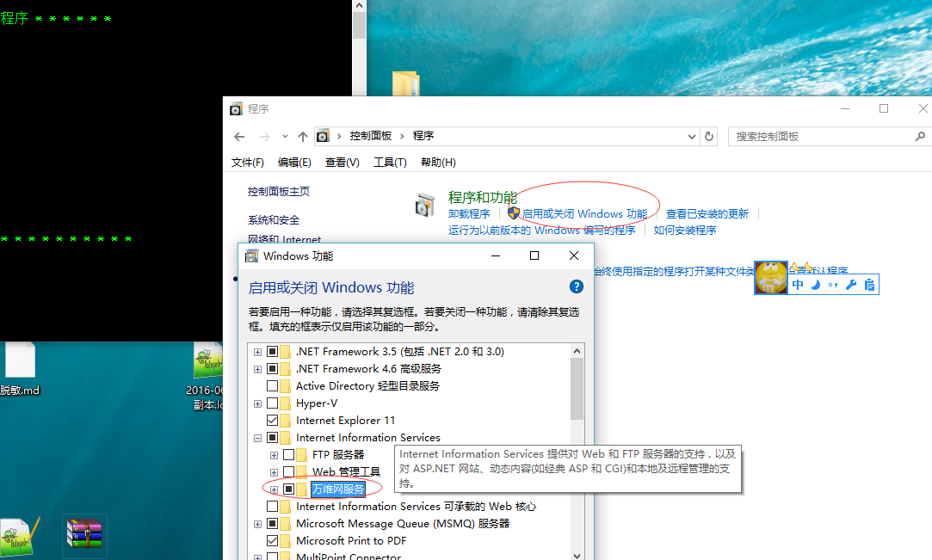The width and height of the screenshot is (932, 560).
Task: Click the help question mark icon
Action: [x=576, y=286]
